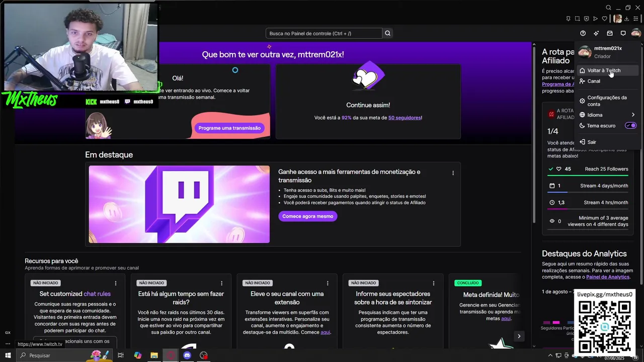Click the Recursos para você heading
Screen dimensions: 644x362
(x=51, y=261)
